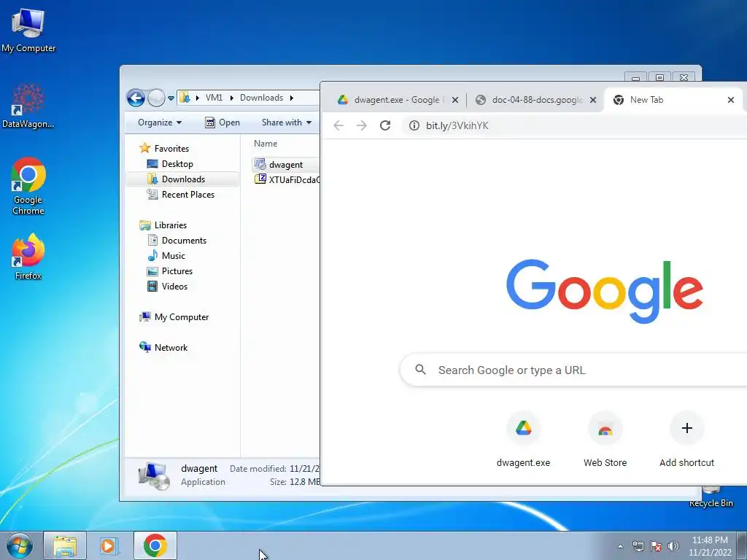Open the Pictures library
The width and height of the screenshot is (747, 560).
(x=170, y=271)
